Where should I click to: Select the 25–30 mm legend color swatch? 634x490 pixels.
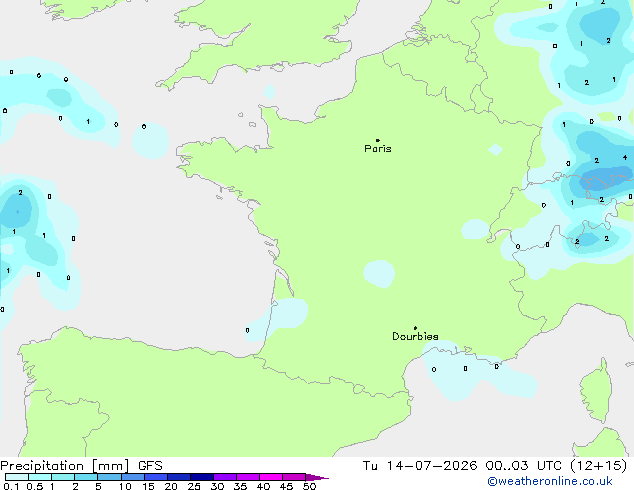(x=201, y=477)
